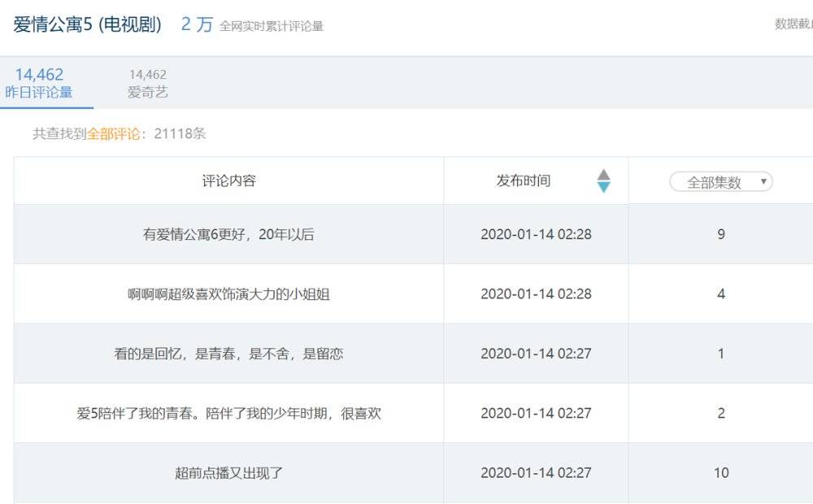813x504 pixels.
Task: Click episode number 4 cell
Action: point(720,294)
